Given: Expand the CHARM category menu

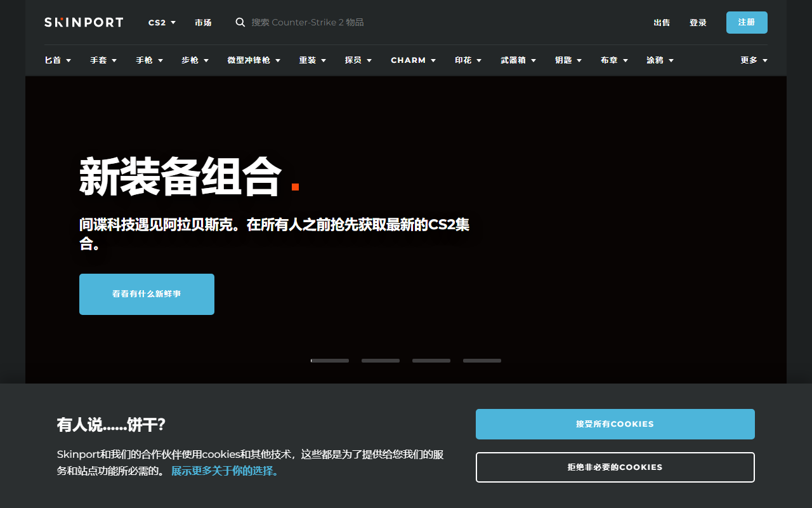Looking at the screenshot, I should pos(414,60).
